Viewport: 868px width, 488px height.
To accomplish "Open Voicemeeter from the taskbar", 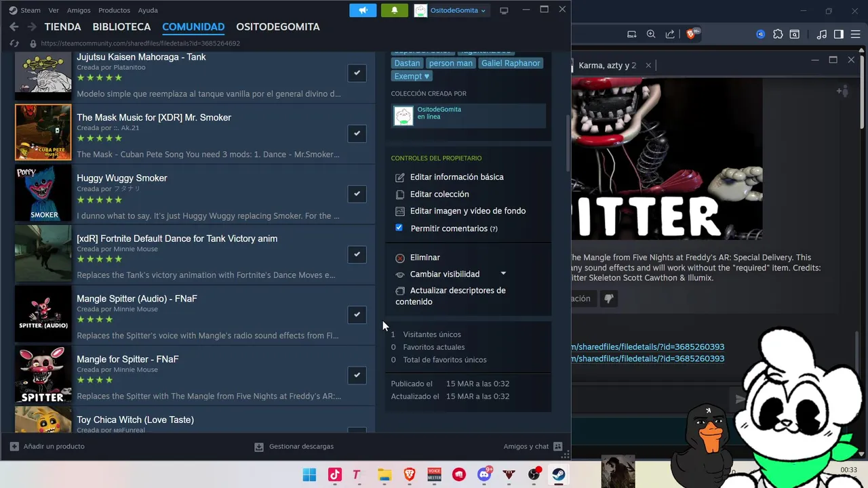I will pyautogui.click(x=434, y=474).
